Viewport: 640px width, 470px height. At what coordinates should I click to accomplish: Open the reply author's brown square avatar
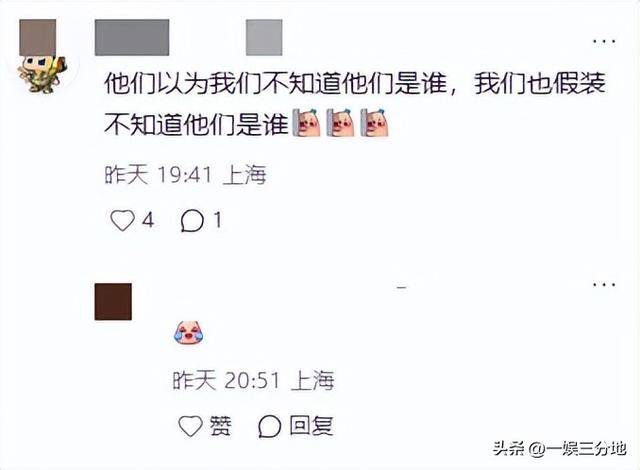(113, 302)
